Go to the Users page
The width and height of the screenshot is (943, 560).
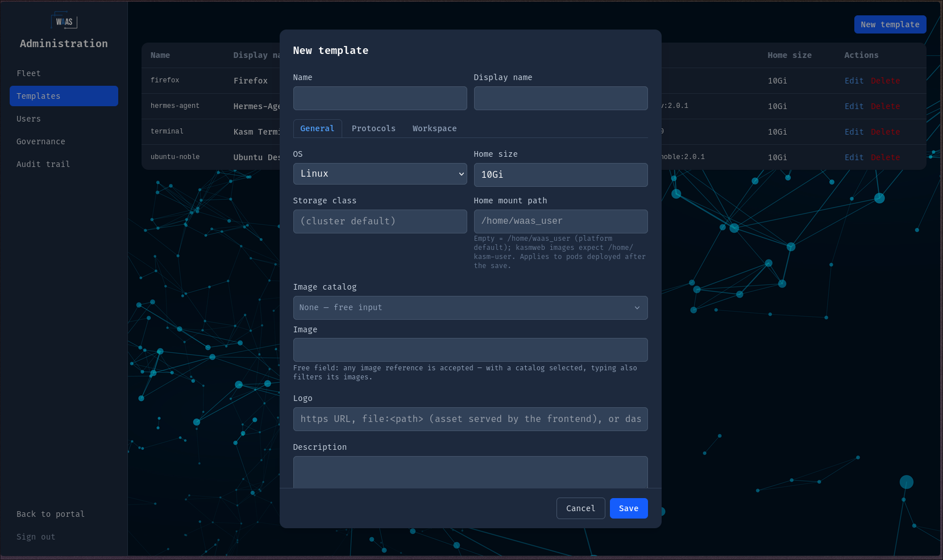[x=64, y=119]
